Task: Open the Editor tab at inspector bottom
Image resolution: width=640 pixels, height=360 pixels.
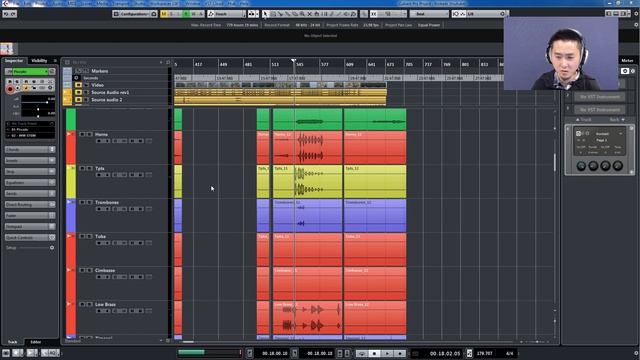Action: (x=36, y=342)
